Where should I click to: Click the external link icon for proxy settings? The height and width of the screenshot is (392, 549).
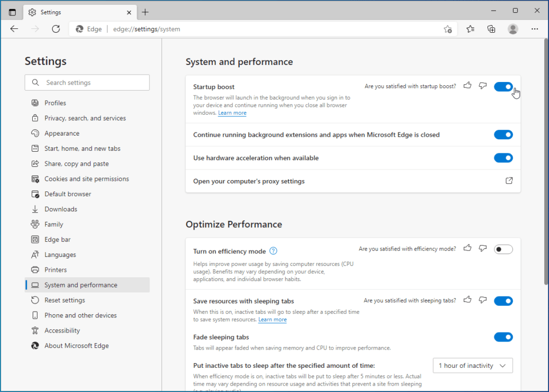[x=509, y=181]
